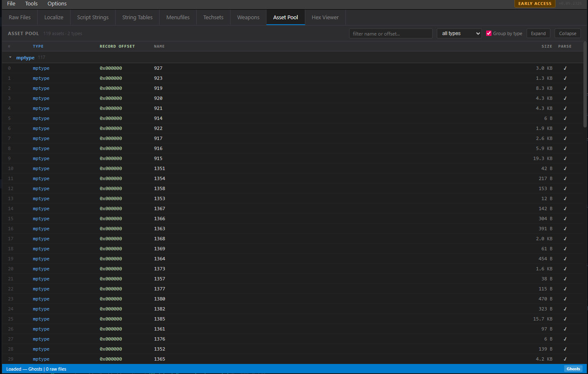This screenshot has height=374, width=588.
Task: Click the parse checkmark for asset 1367
Action: pyautogui.click(x=565, y=209)
